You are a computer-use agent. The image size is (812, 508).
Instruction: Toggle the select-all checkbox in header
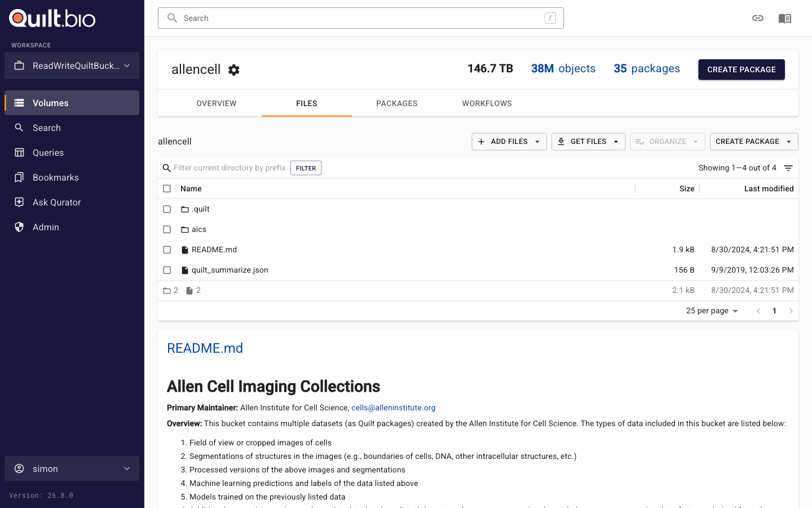tap(167, 189)
